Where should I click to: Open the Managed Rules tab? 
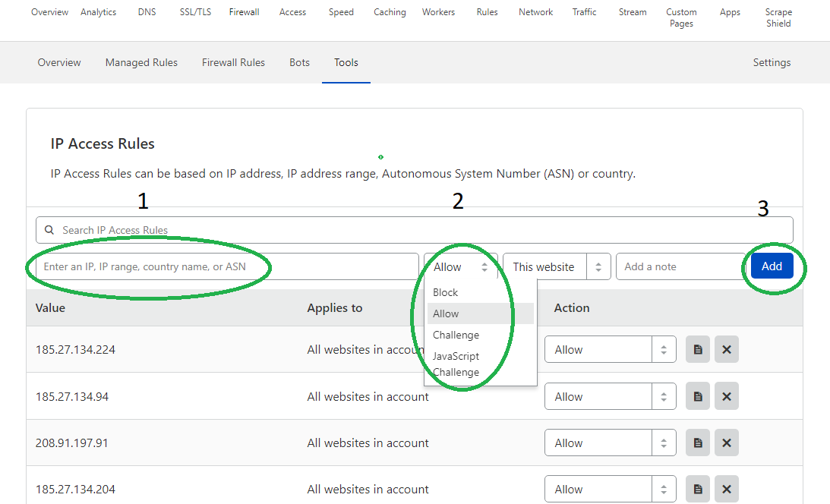coord(141,62)
